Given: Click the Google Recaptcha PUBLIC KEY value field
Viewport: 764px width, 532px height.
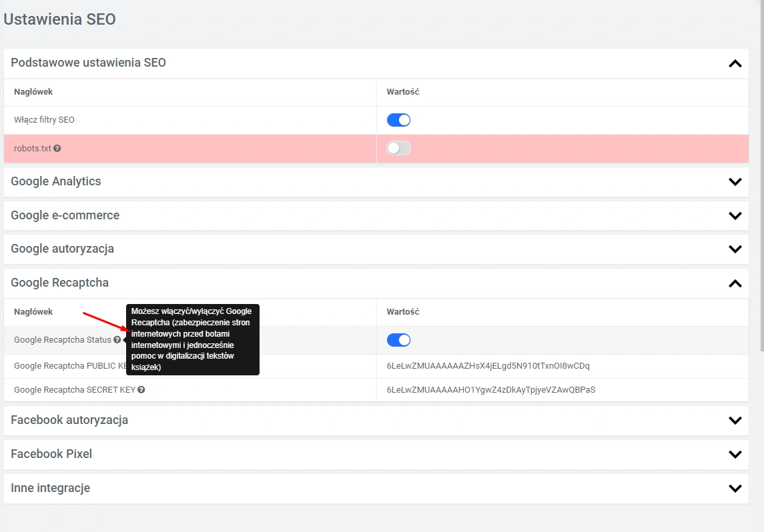Looking at the screenshot, I should coord(488,366).
